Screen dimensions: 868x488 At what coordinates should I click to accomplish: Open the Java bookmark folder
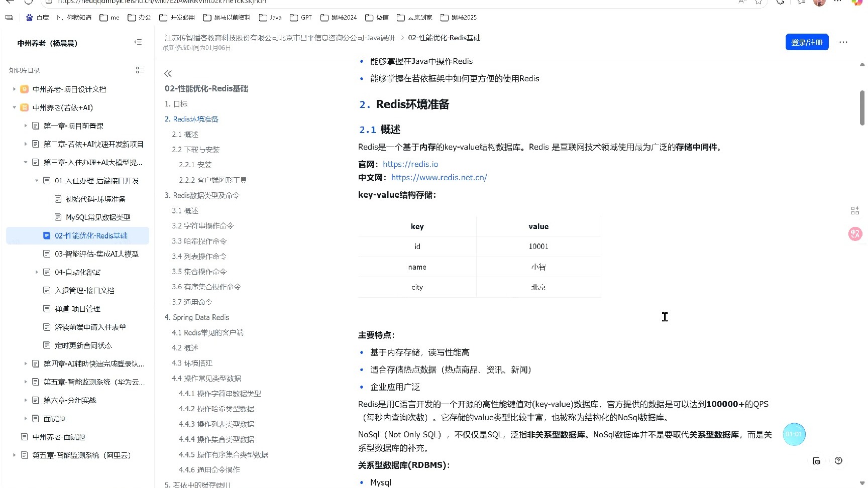270,18
